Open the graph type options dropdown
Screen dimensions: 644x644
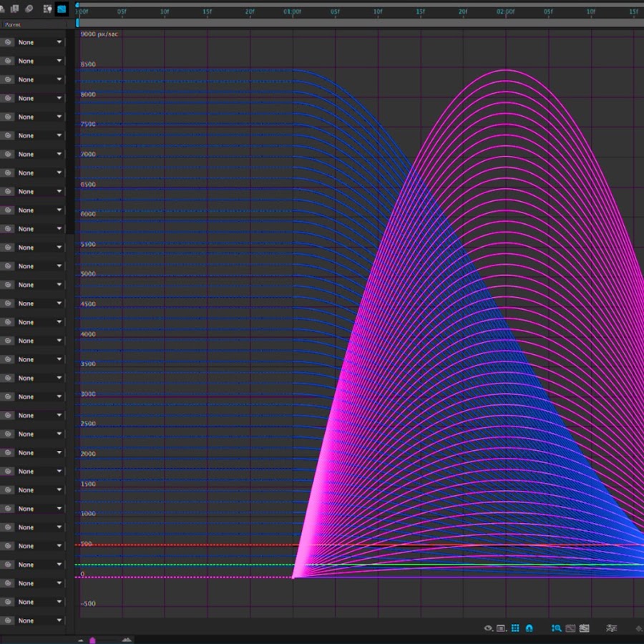coord(502,628)
